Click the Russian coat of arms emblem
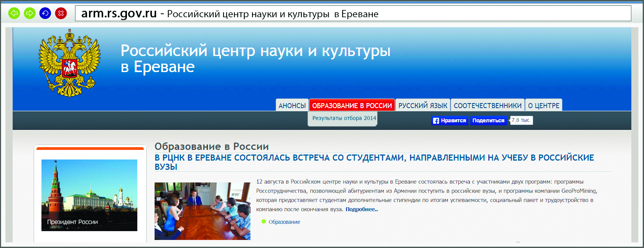This screenshot has width=644, height=248. pos(69,63)
